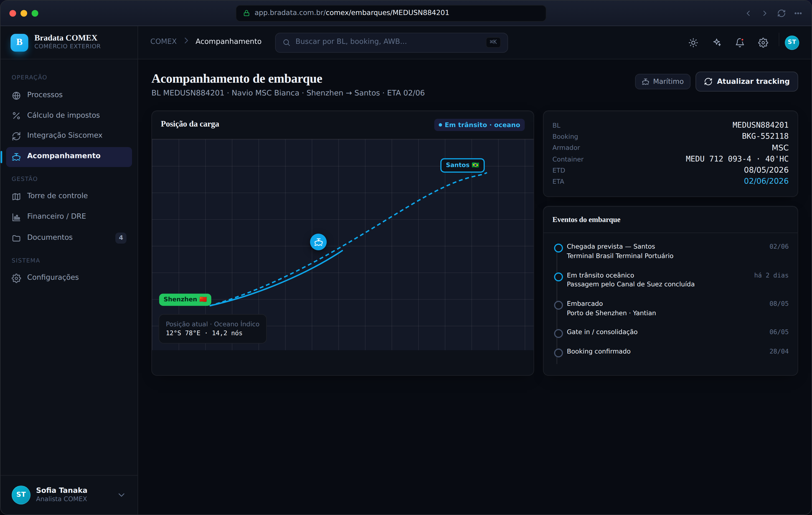
Task: Select the Booking confirmado event
Action: pos(671,352)
